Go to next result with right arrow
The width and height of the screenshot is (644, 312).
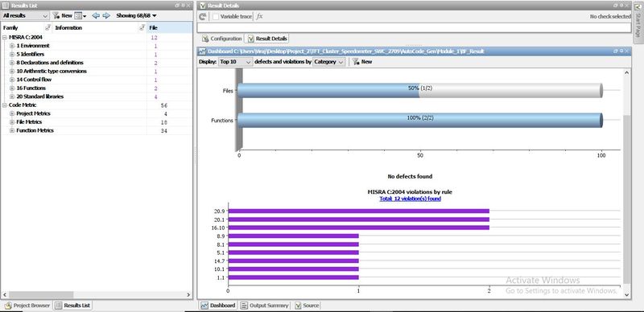[106, 15]
